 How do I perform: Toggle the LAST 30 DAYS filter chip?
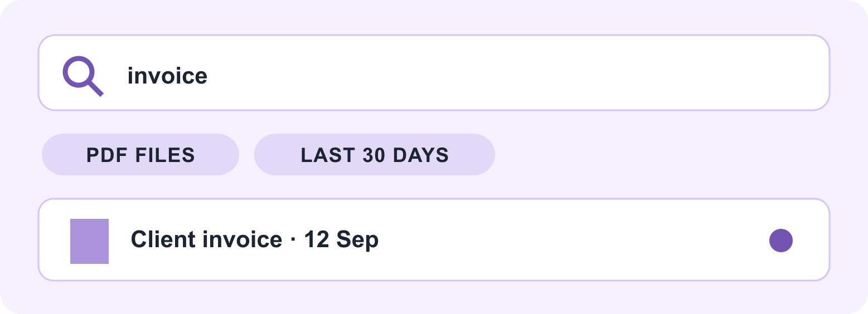[x=375, y=155]
